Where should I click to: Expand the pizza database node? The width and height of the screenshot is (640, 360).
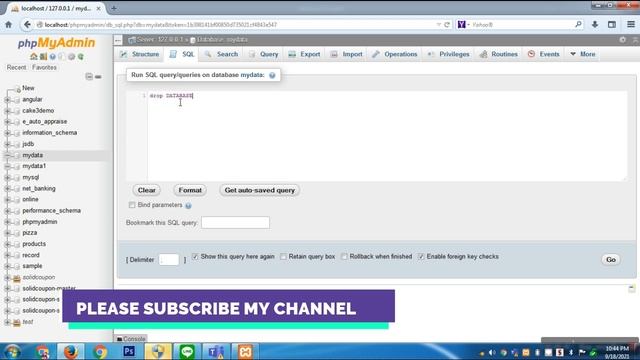tap(7, 233)
